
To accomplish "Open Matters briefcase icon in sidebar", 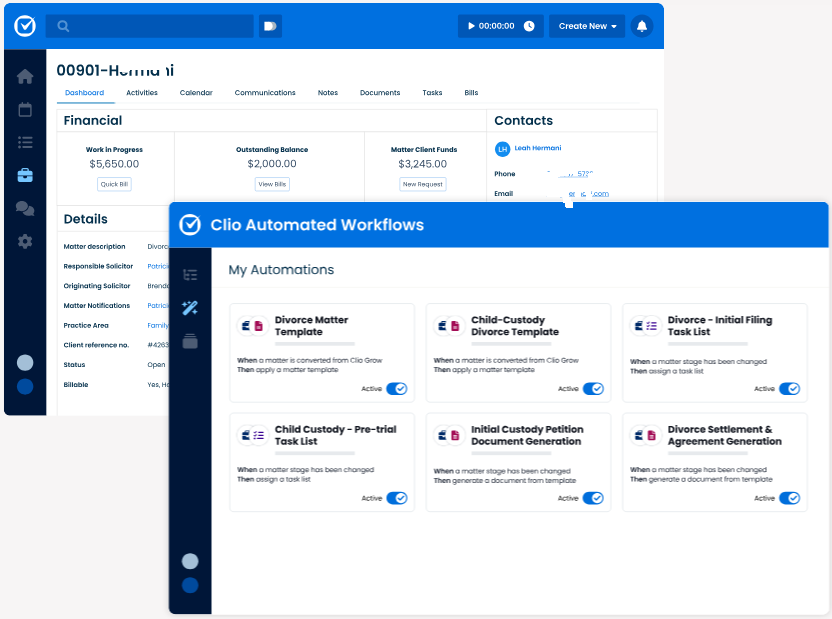I will pyautogui.click(x=25, y=176).
